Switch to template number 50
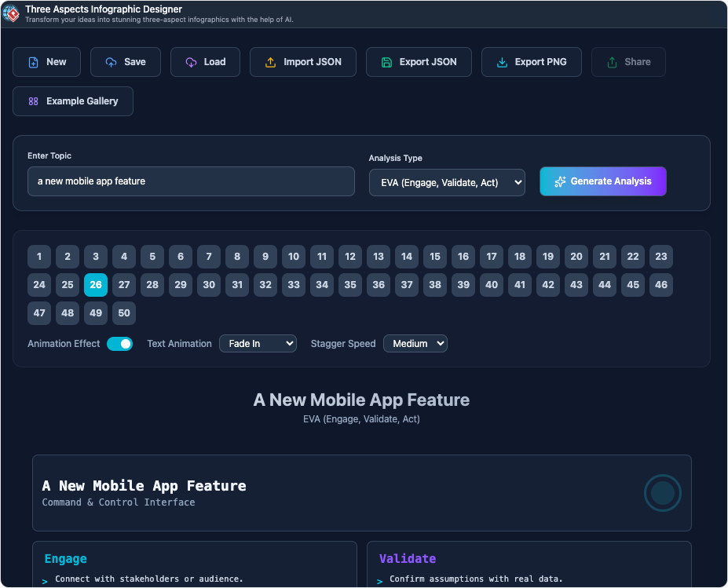The width and height of the screenshot is (728, 588). coord(124,313)
